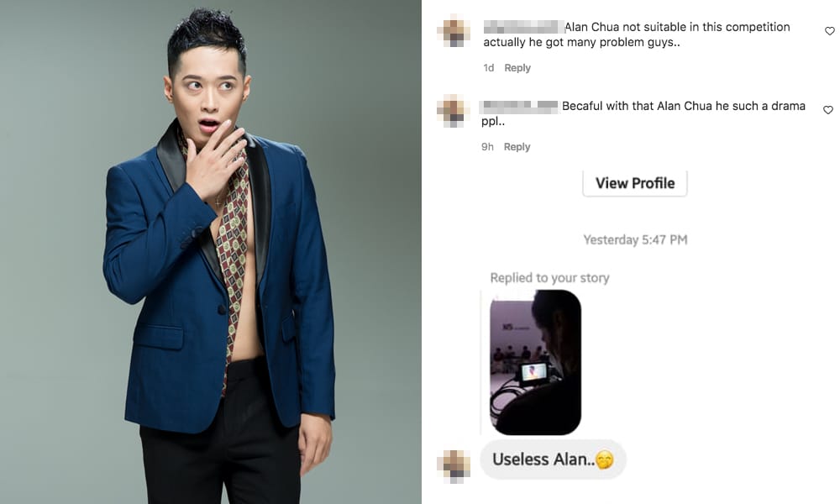Click the '9h' comment timestamp
The image size is (840, 504).
[x=487, y=147]
